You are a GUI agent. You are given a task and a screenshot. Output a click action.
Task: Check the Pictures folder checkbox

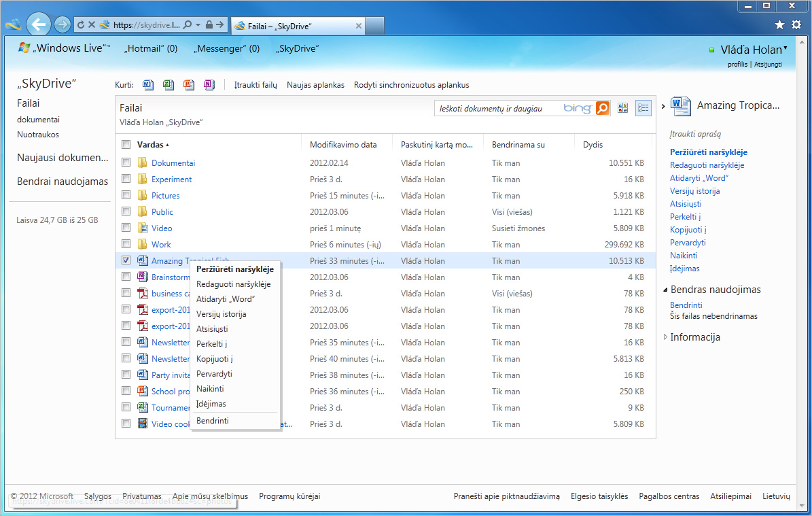(126, 195)
